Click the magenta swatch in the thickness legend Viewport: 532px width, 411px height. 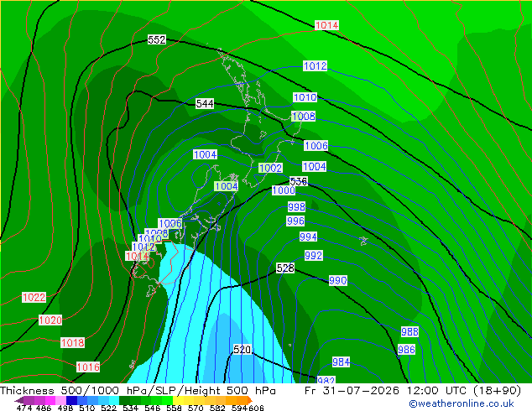[50, 400]
